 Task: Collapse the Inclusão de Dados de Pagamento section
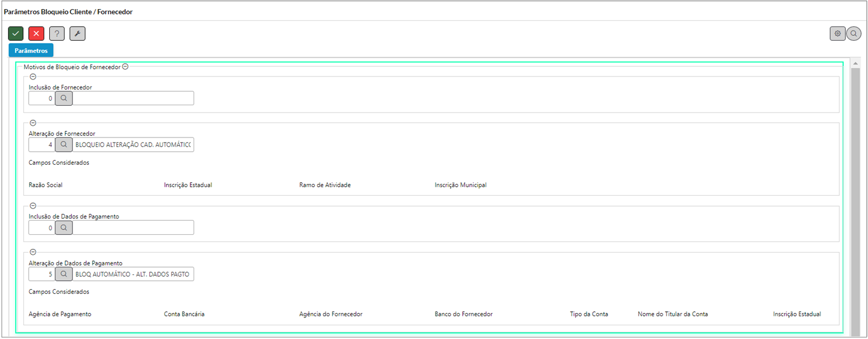click(x=33, y=206)
